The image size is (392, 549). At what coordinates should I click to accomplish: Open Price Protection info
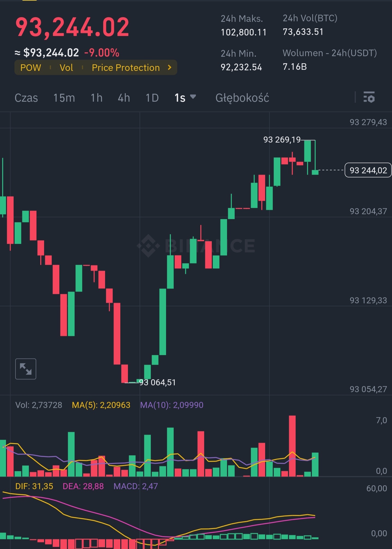[x=126, y=68]
